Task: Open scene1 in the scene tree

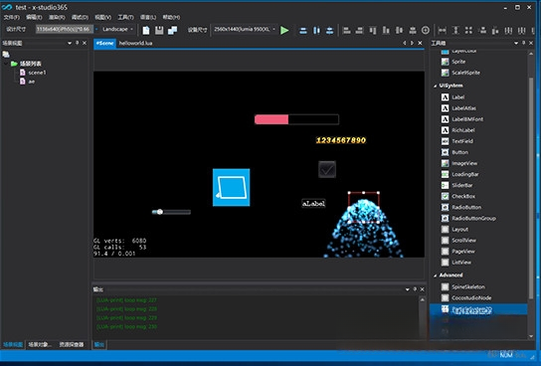Action: 33,72
